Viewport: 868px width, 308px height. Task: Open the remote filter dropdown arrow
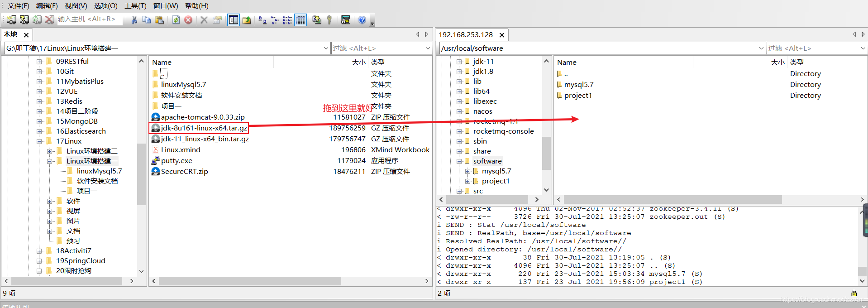pos(863,48)
